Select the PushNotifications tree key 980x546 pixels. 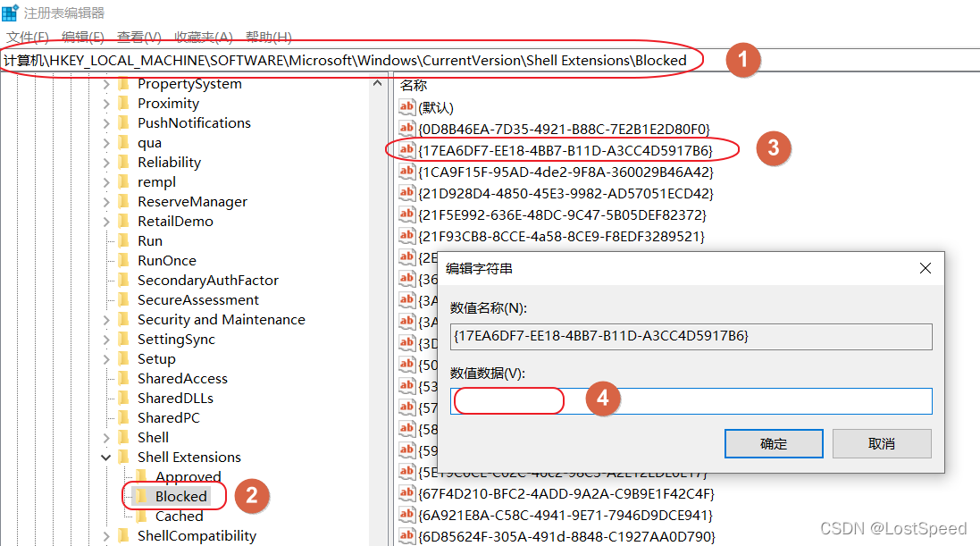pos(194,123)
